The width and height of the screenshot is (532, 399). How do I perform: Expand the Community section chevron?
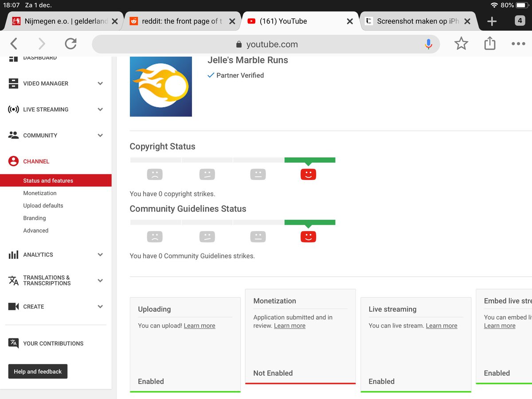[100, 135]
